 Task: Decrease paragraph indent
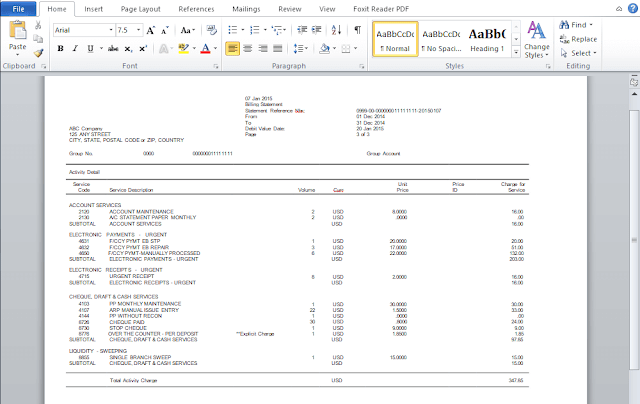(302, 30)
